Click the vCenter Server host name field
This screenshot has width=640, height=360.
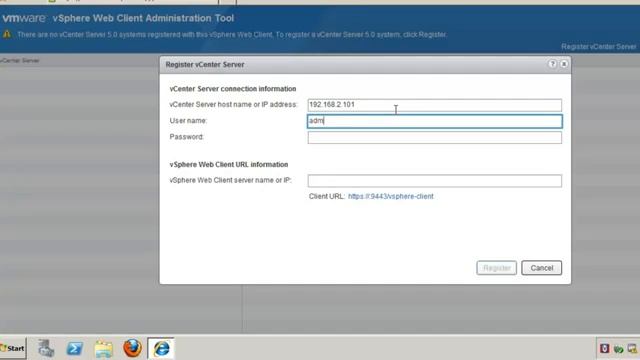pyautogui.click(x=435, y=105)
